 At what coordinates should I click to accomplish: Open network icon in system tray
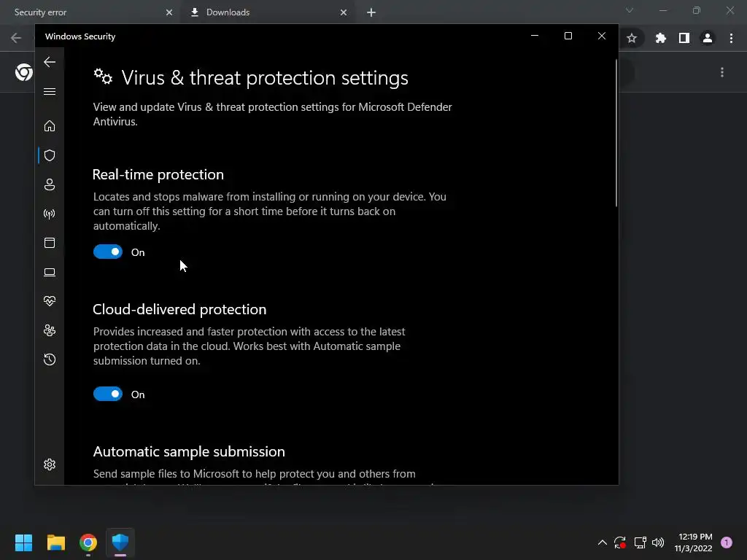pyautogui.click(x=640, y=542)
